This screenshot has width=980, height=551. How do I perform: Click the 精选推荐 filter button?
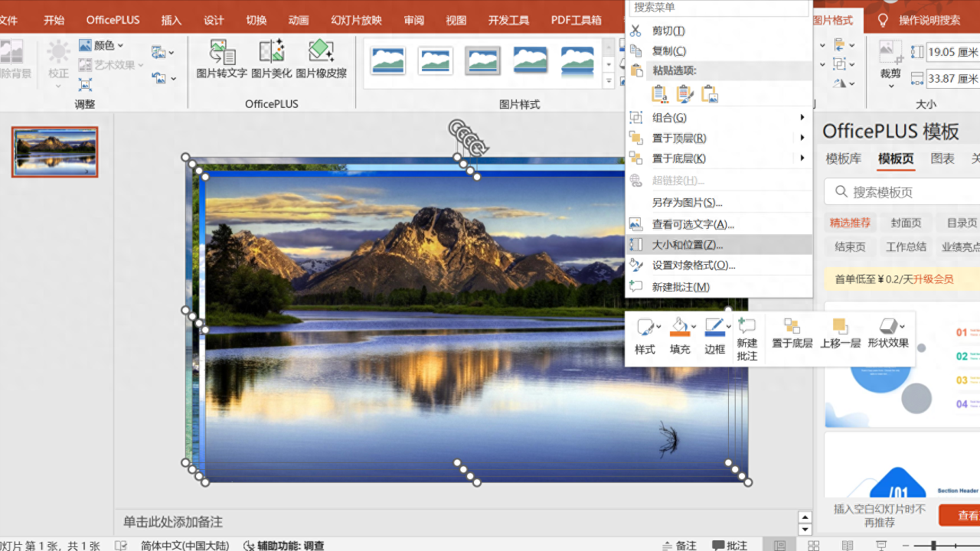coord(850,223)
